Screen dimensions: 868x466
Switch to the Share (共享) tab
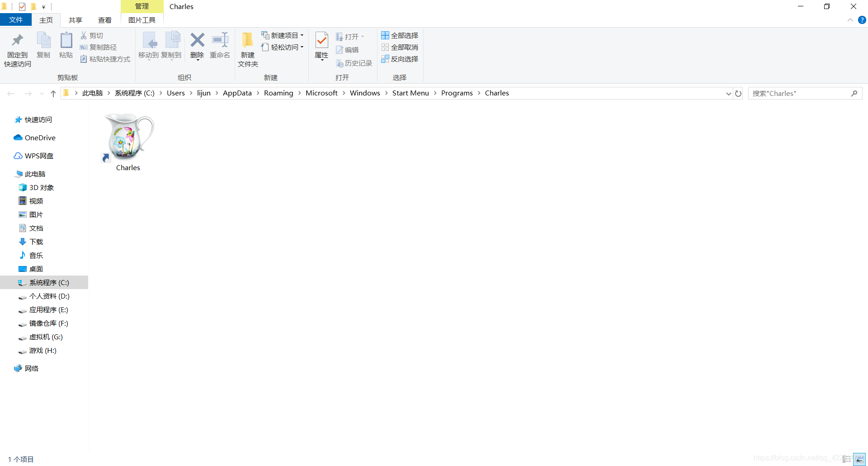(75, 20)
